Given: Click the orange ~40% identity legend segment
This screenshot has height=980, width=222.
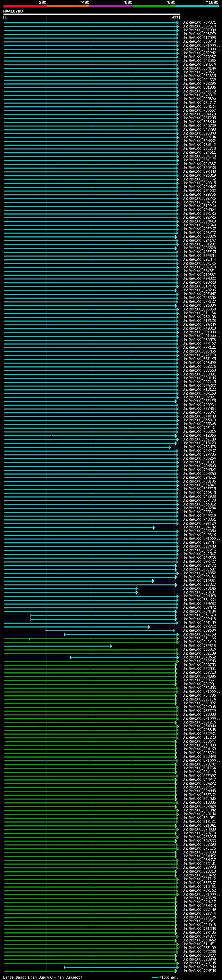Looking at the screenshot, I should pos(68,6).
